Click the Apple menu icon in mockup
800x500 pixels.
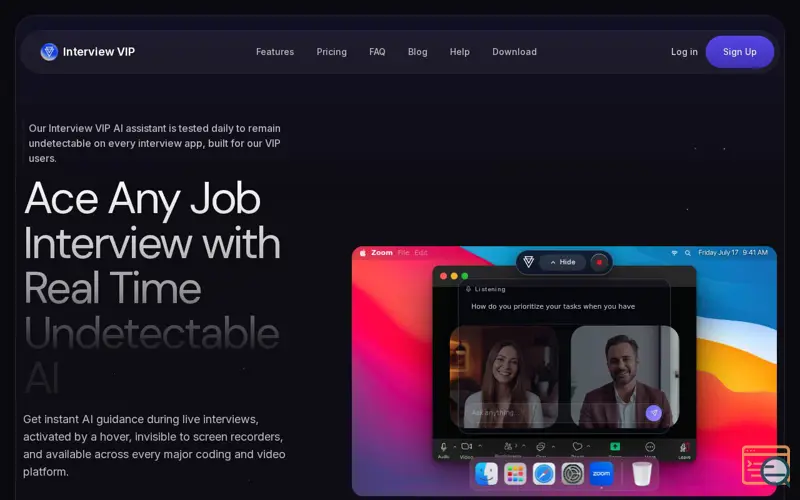[x=363, y=253]
